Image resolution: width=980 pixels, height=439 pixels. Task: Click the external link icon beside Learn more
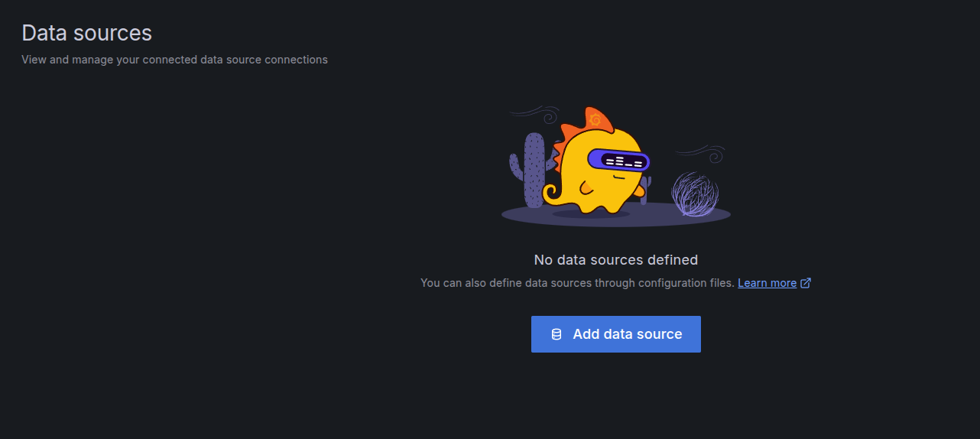click(805, 283)
